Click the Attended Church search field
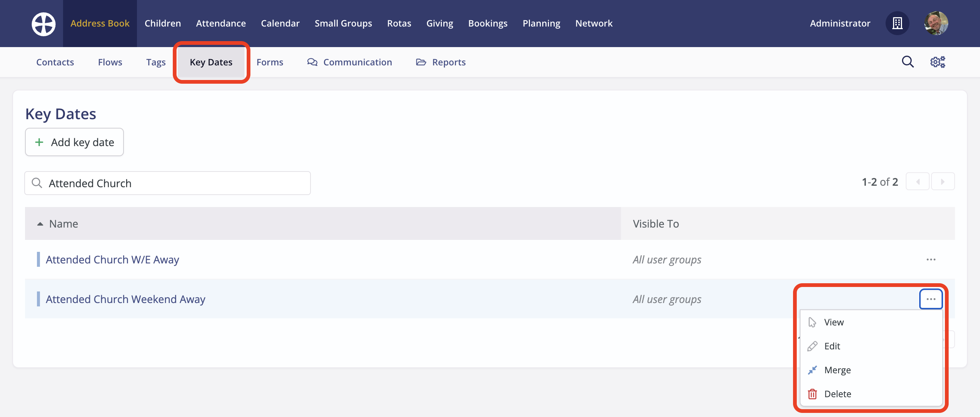The width and height of the screenshot is (980, 417). [168, 183]
